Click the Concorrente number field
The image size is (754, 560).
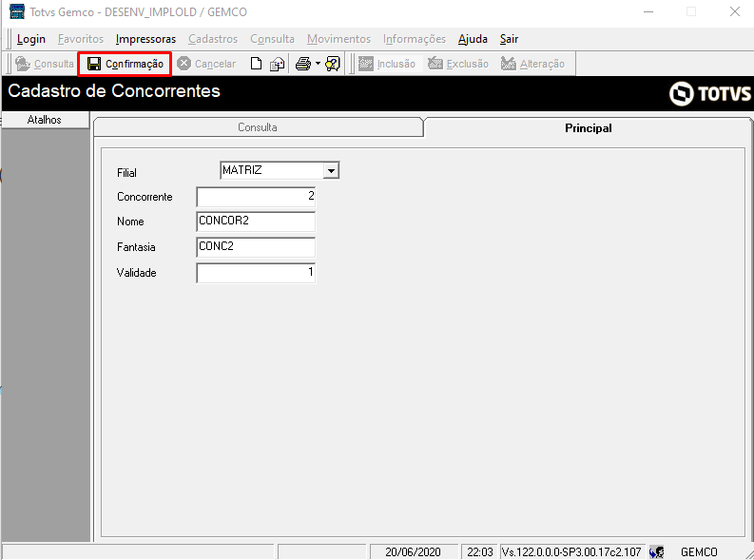[256, 197]
